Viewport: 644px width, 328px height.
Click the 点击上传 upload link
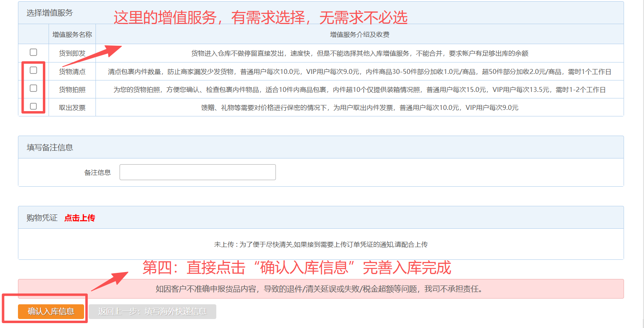point(80,218)
